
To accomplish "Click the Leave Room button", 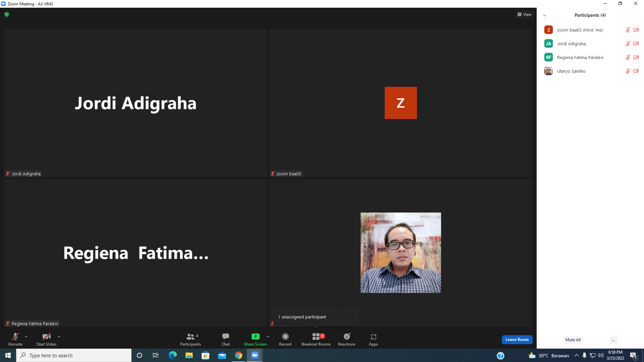I will point(517,340).
